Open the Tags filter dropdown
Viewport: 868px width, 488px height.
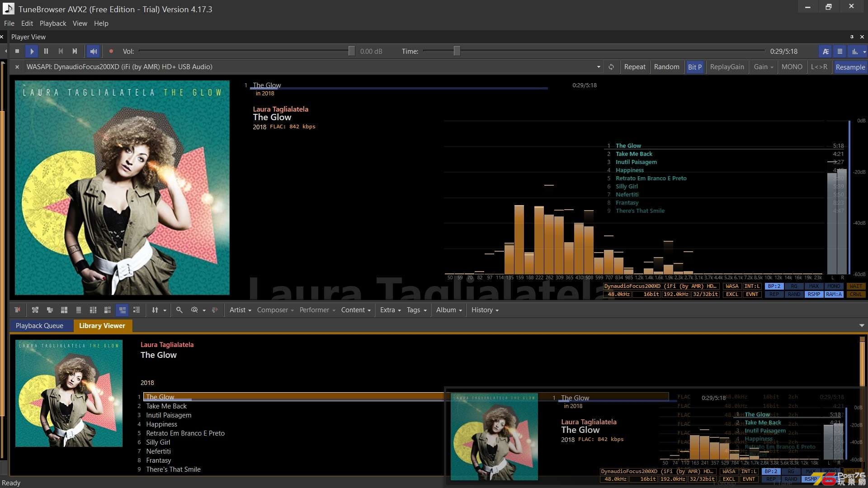[x=417, y=310]
